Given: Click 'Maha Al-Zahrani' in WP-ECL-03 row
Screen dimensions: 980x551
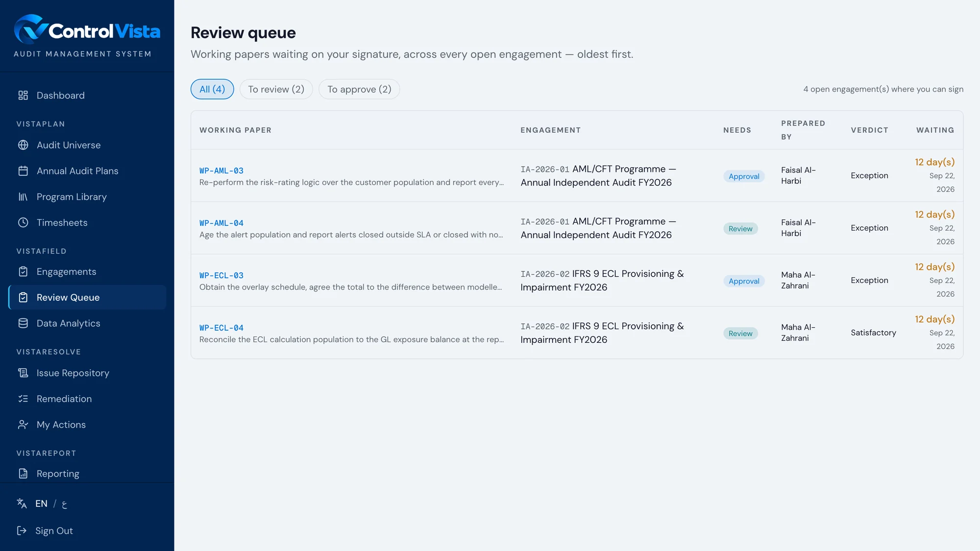Looking at the screenshot, I should [x=798, y=280].
